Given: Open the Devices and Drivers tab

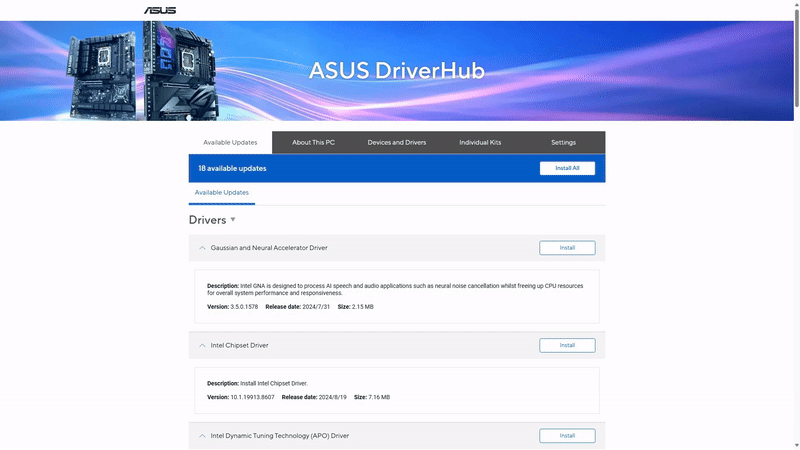Looking at the screenshot, I should tap(396, 142).
